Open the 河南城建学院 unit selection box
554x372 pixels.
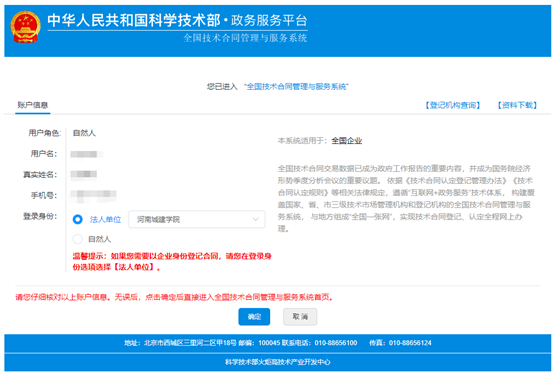click(197, 219)
